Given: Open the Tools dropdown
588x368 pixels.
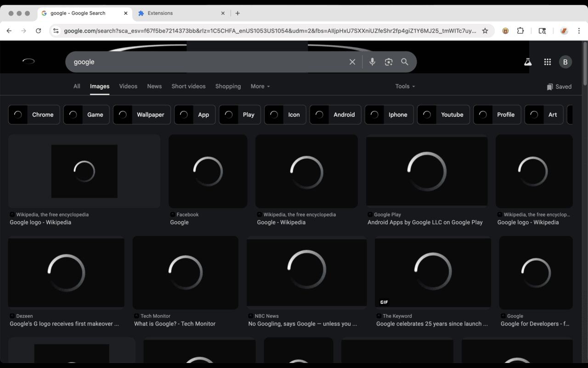Looking at the screenshot, I should click(405, 86).
